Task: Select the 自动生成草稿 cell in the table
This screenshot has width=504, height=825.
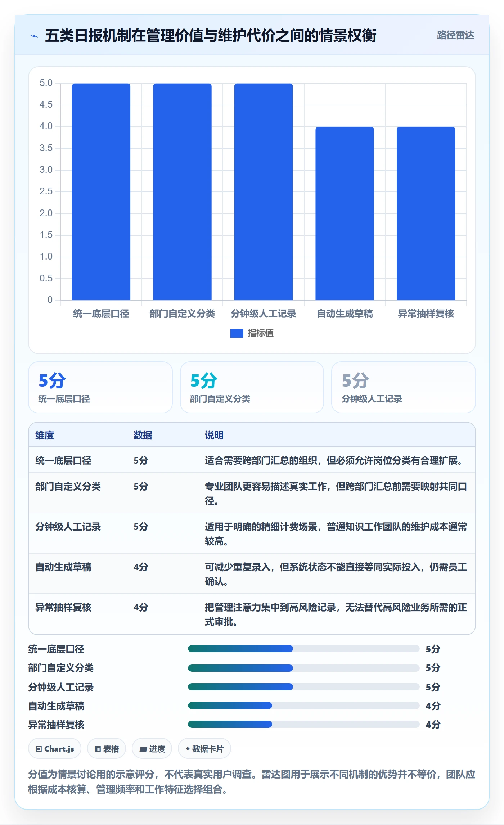Action: (x=63, y=567)
